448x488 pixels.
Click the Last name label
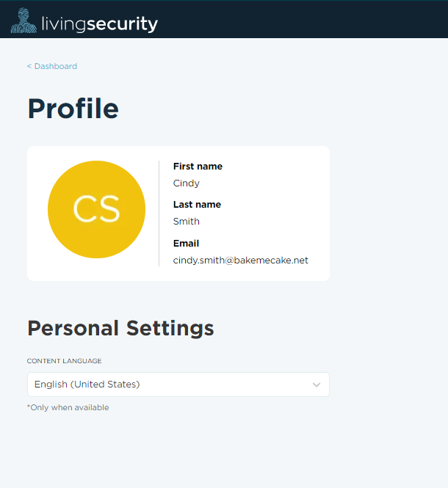tap(197, 205)
